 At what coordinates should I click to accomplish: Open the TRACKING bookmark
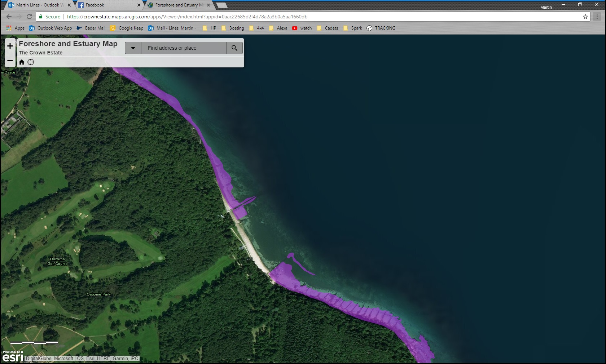click(x=381, y=28)
